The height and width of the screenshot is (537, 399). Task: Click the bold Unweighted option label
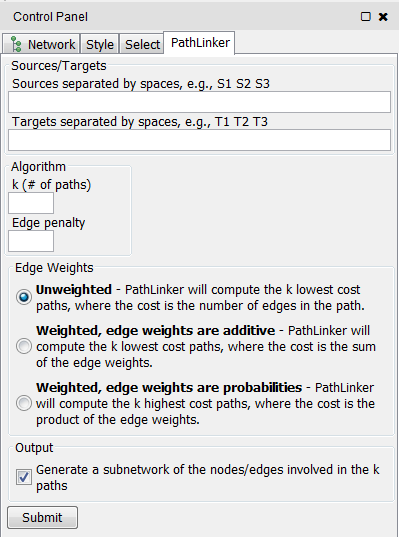(74, 290)
